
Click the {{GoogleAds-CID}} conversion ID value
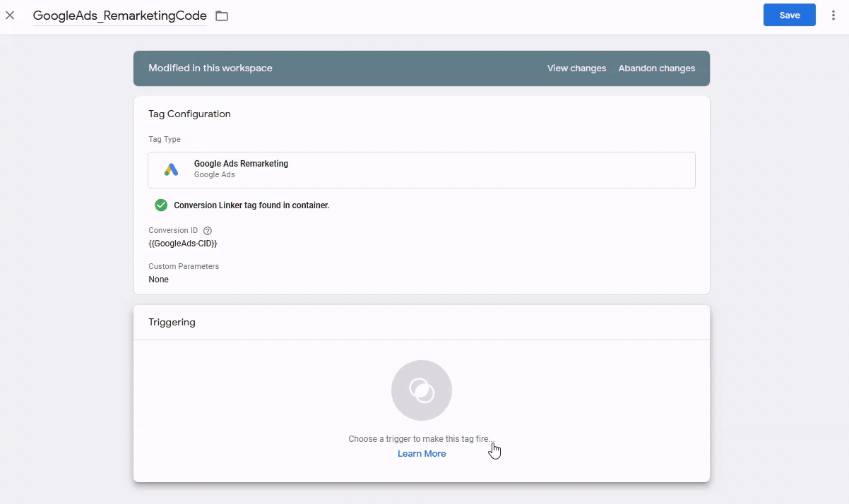183,244
